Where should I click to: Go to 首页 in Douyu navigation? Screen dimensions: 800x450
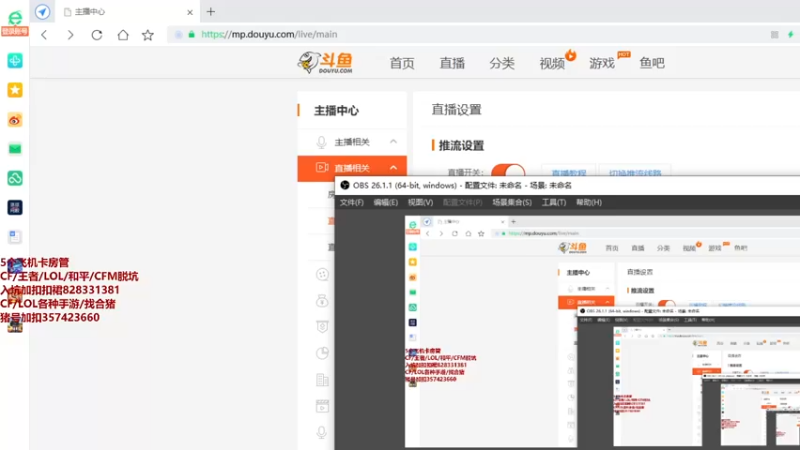coord(402,63)
